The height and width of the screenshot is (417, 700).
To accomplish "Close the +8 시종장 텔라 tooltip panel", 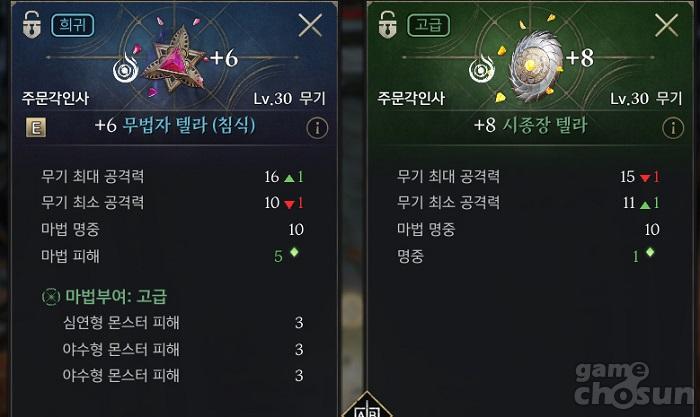I will click(667, 25).
